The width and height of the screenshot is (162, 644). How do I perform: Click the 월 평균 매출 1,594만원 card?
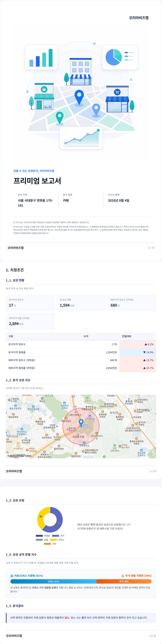tap(81, 303)
